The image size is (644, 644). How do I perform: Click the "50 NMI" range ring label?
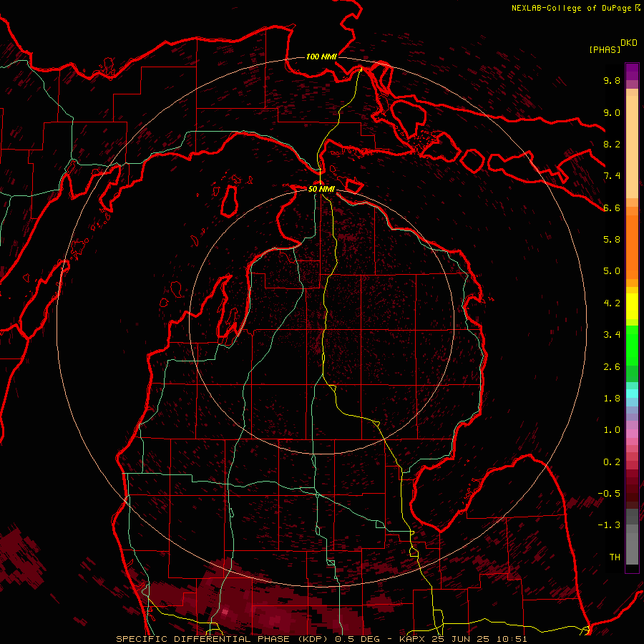[321, 189]
